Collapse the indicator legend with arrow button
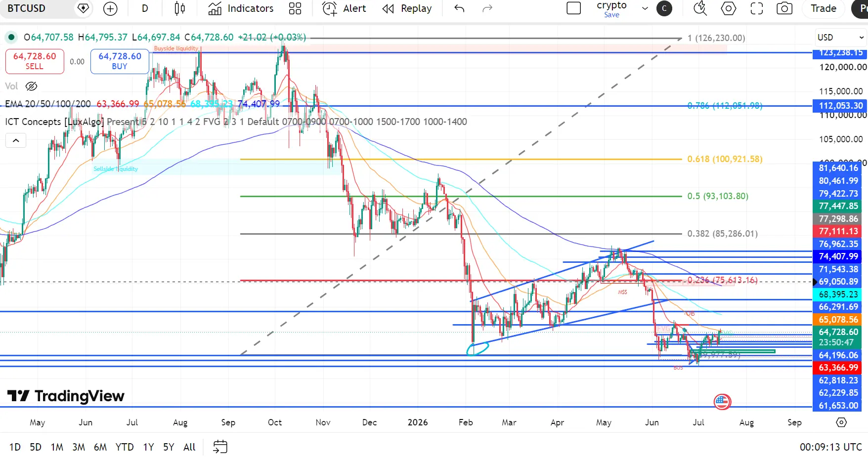The height and width of the screenshot is (460, 868). pyautogui.click(x=16, y=140)
